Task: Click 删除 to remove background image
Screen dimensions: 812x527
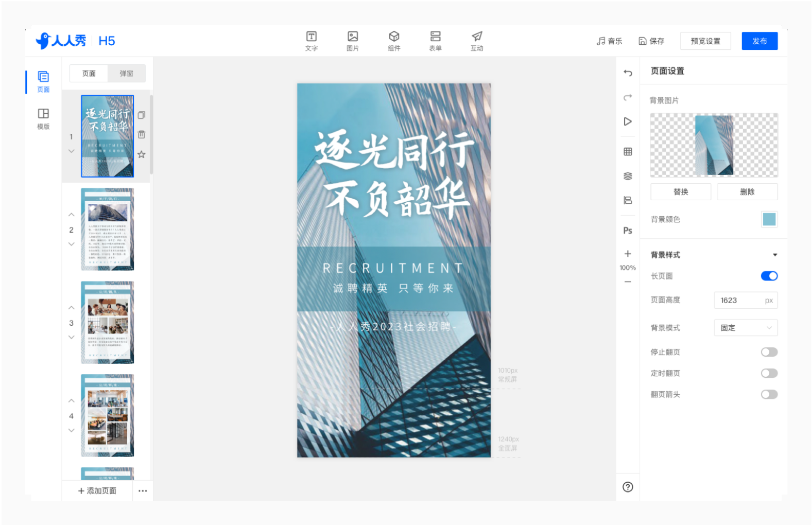Action: point(747,192)
